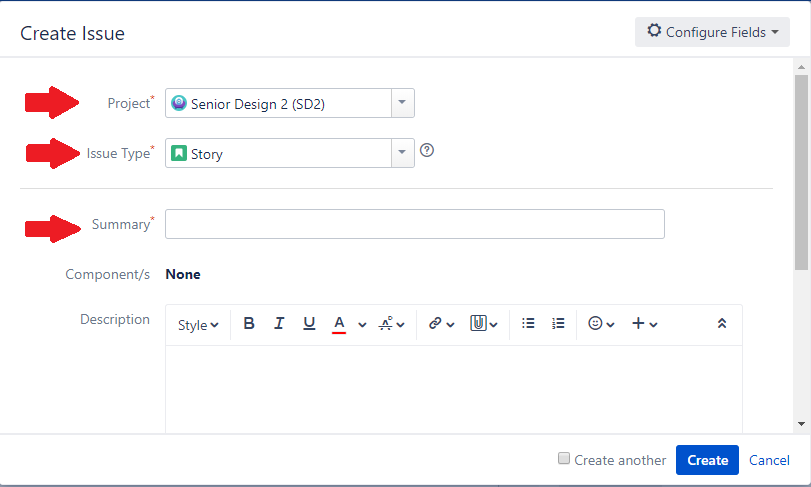Click the Story bookmark icon
This screenshot has width=811, height=487.
[x=179, y=153]
